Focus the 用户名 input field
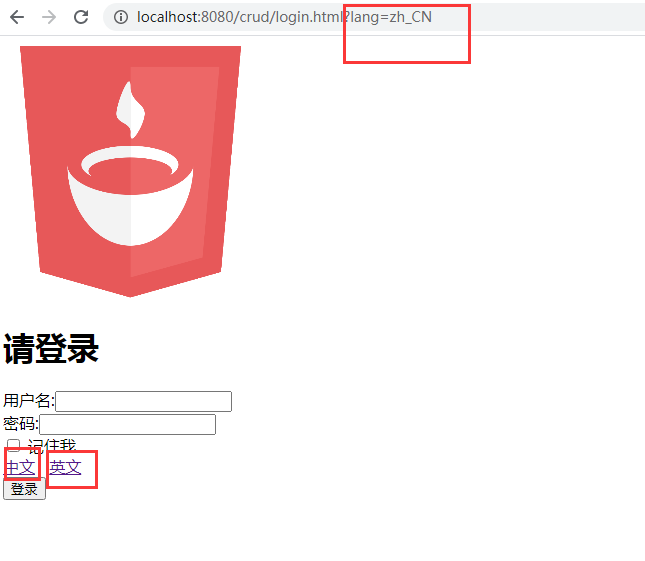Screen dimensions: 645x561 [144, 401]
